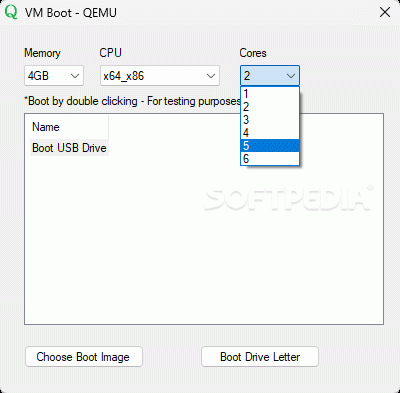Select 1 core from the Cores list
Viewport: 400px width, 393px height.
270,94
